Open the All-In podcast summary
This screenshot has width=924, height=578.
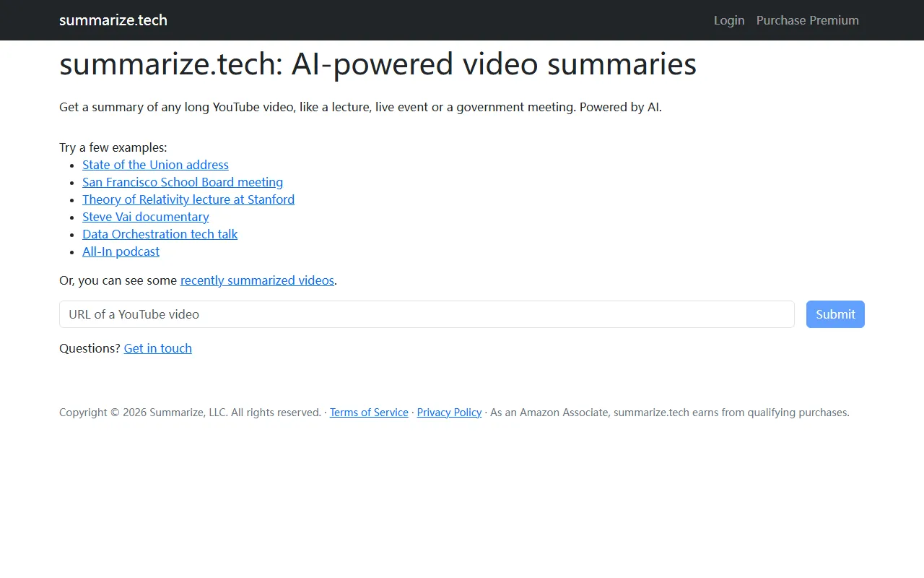pos(121,251)
